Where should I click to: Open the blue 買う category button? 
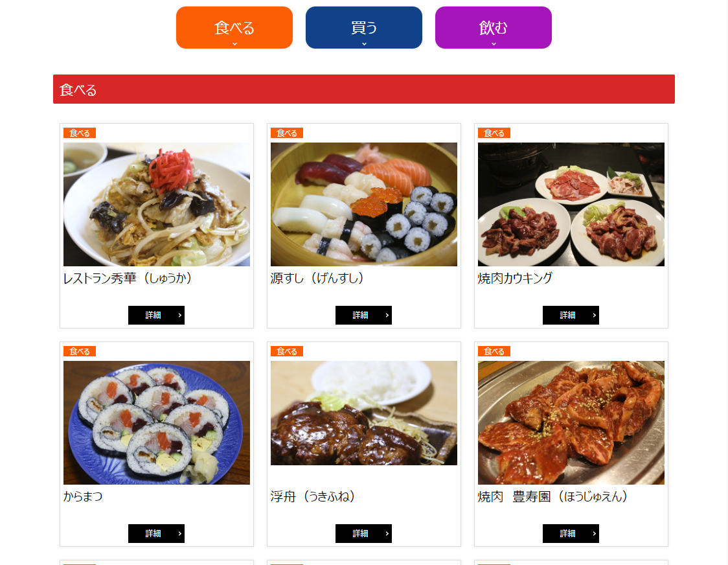(364, 27)
